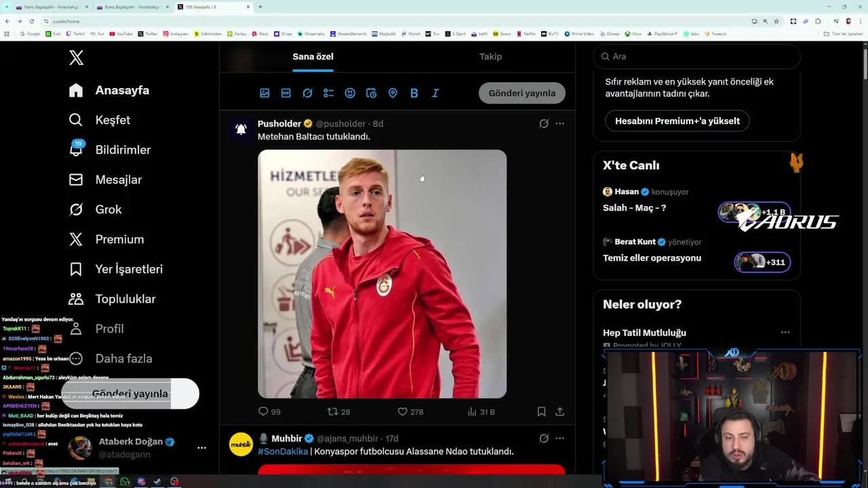This screenshot has height=488, width=868.
Task: Share the Pusholder post
Action: pos(559,411)
